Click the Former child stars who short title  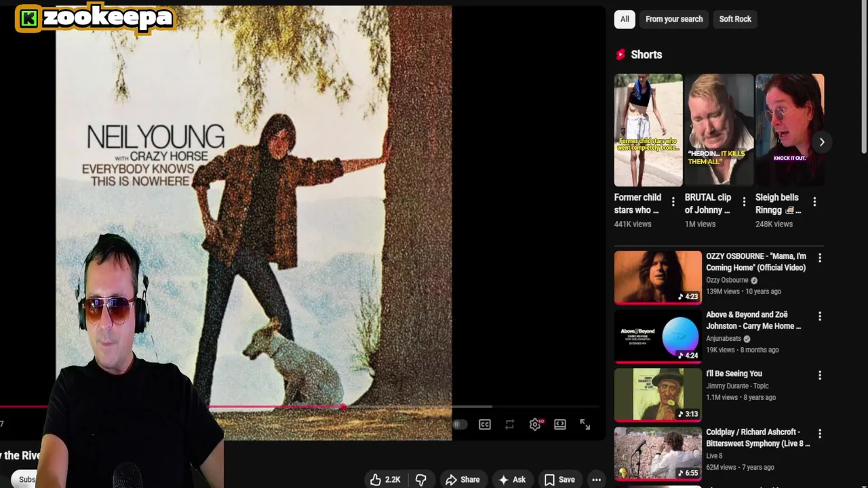click(x=637, y=203)
